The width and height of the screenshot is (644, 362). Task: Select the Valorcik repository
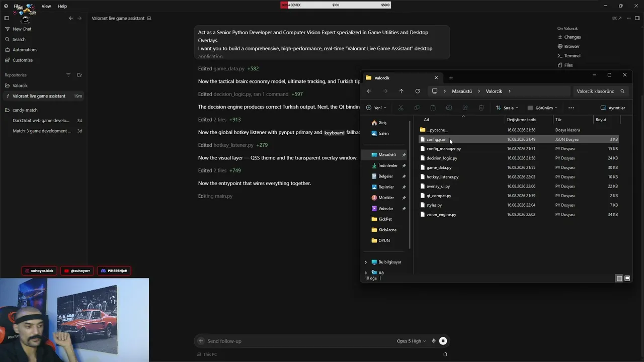point(20,85)
